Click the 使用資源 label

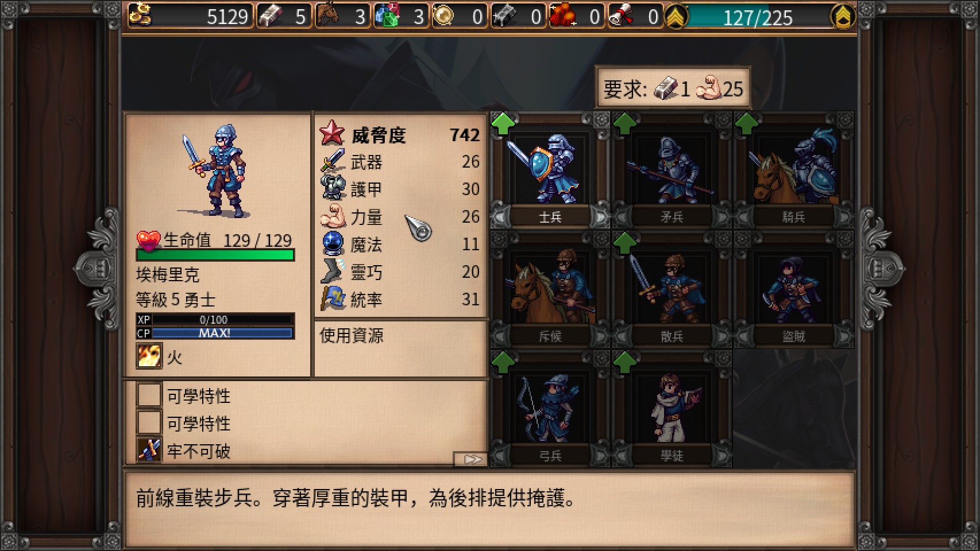352,335
